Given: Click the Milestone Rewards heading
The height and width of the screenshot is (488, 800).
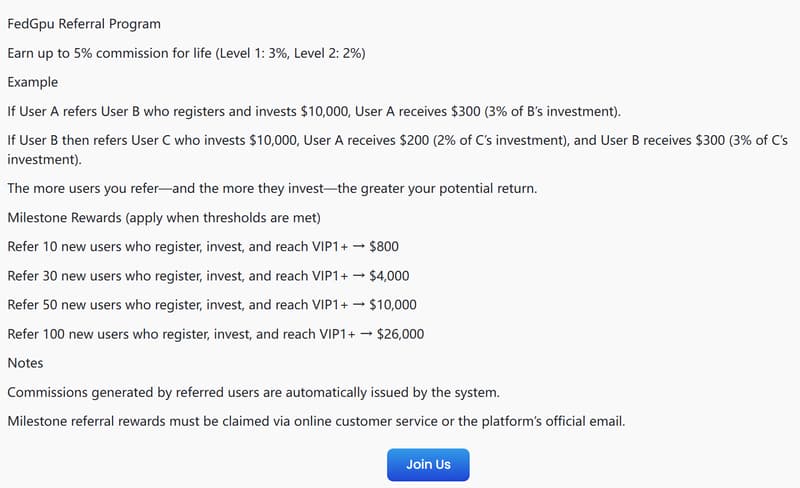Looking at the screenshot, I should tap(164, 217).
